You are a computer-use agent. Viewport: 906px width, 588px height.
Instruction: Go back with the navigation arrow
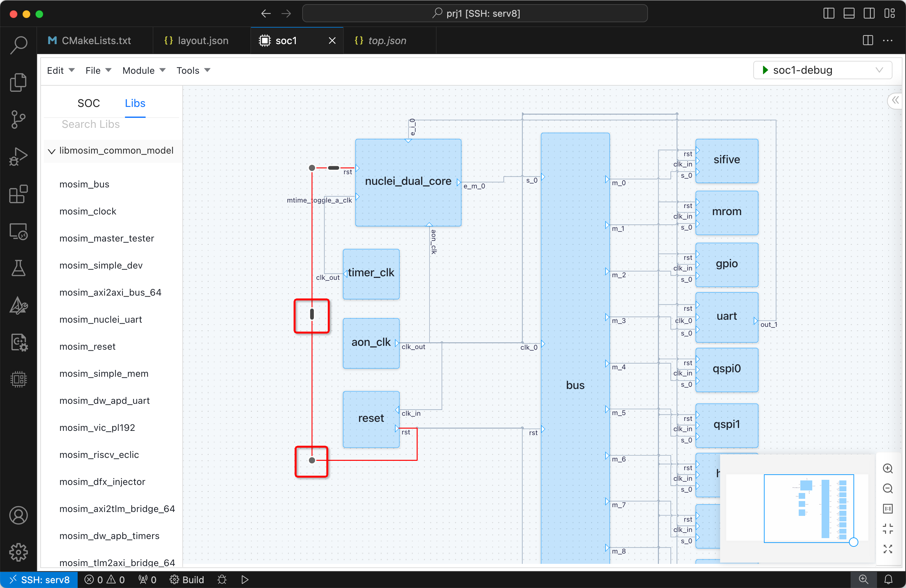pyautogui.click(x=266, y=14)
